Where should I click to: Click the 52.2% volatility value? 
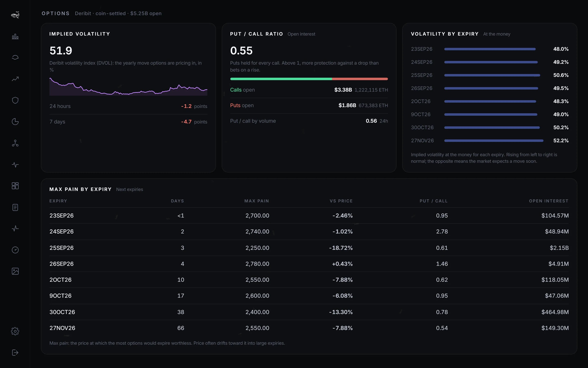[561, 141]
